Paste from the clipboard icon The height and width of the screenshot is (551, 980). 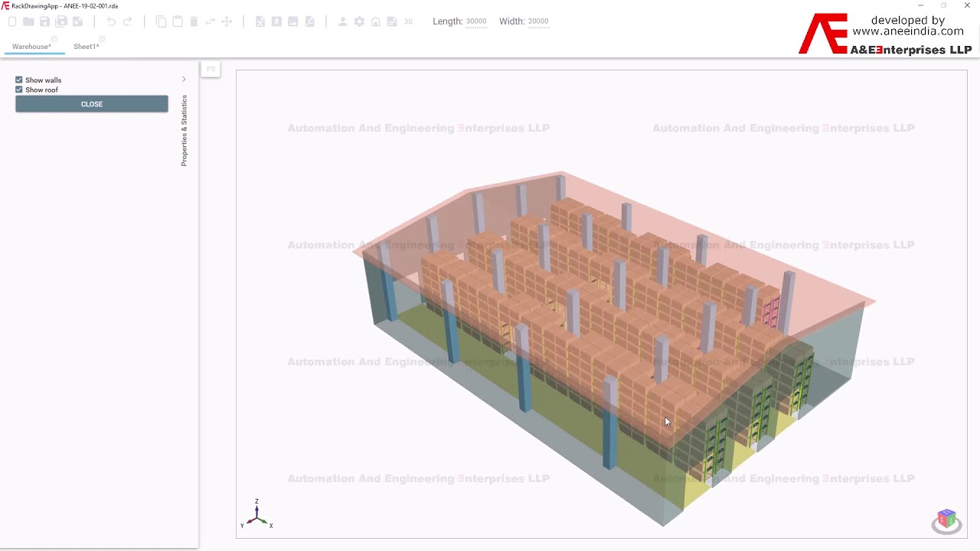pyautogui.click(x=178, y=21)
